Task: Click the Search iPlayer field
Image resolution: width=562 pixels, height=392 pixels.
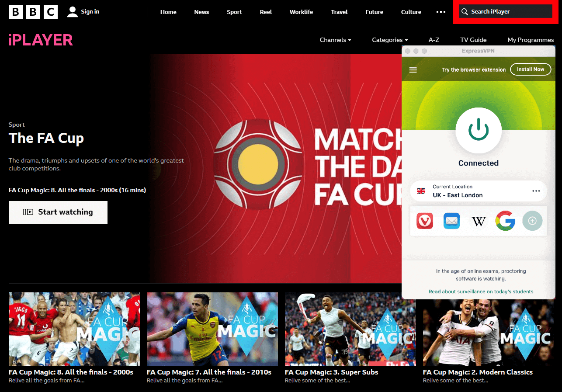Action: tap(506, 12)
